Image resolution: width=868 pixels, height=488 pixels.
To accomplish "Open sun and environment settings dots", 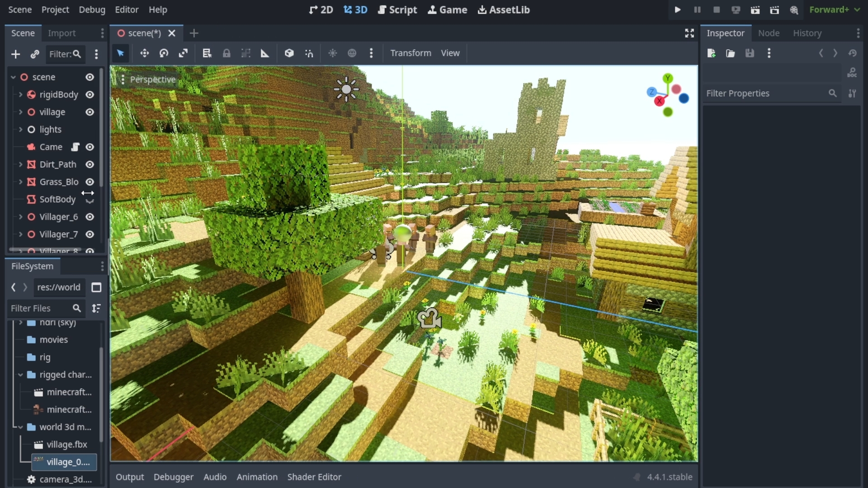I will click(x=371, y=53).
